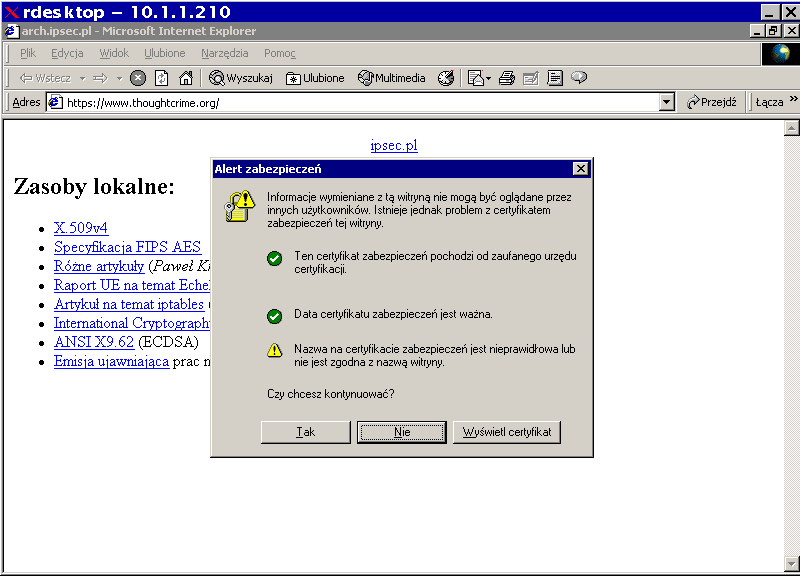Click the page scrollbar down arrow
800x576 pixels.
(791, 564)
